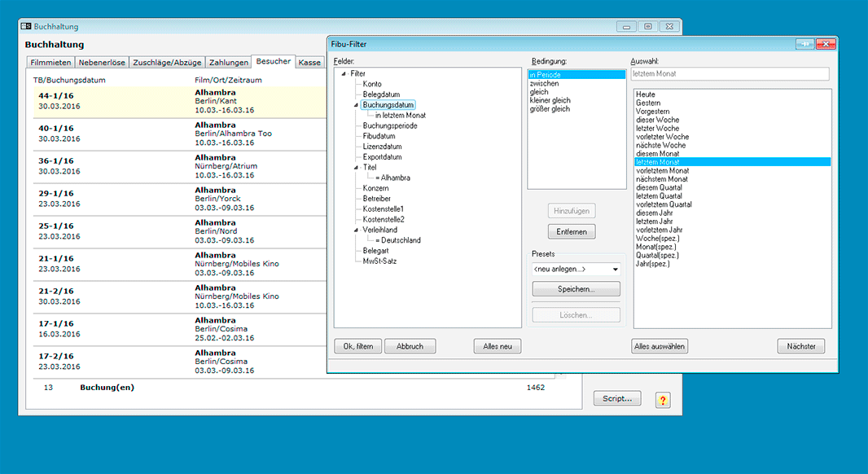Click the Auswahl text input field
Screen dimensions: 868x474
(730, 74)
